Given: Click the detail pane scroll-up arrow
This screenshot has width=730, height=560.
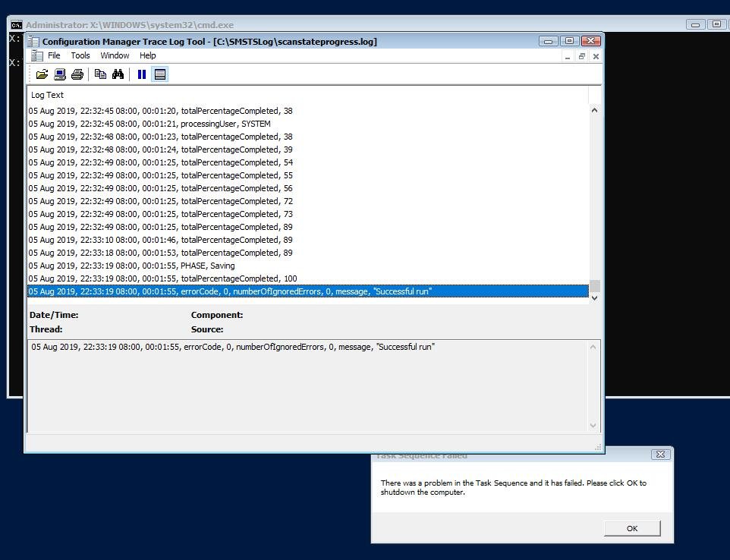Looking at the screenshot, I should pos(593,348).
